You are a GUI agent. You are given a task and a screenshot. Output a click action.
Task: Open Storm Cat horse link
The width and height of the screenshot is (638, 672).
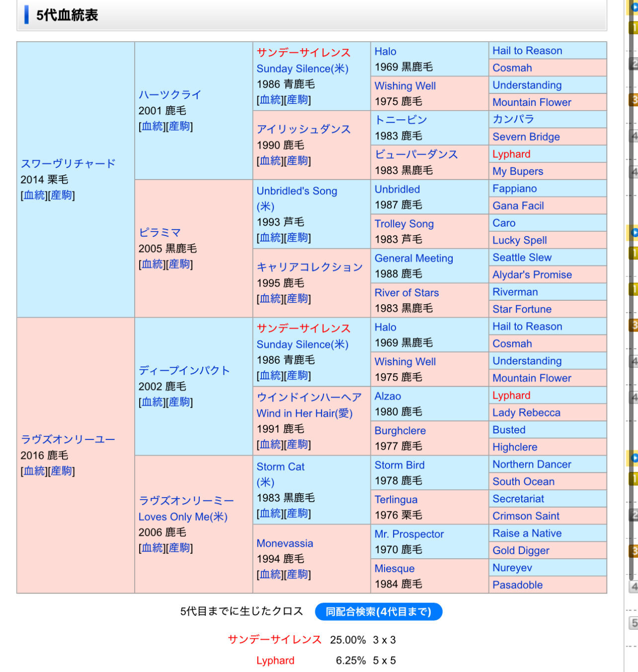281,467
